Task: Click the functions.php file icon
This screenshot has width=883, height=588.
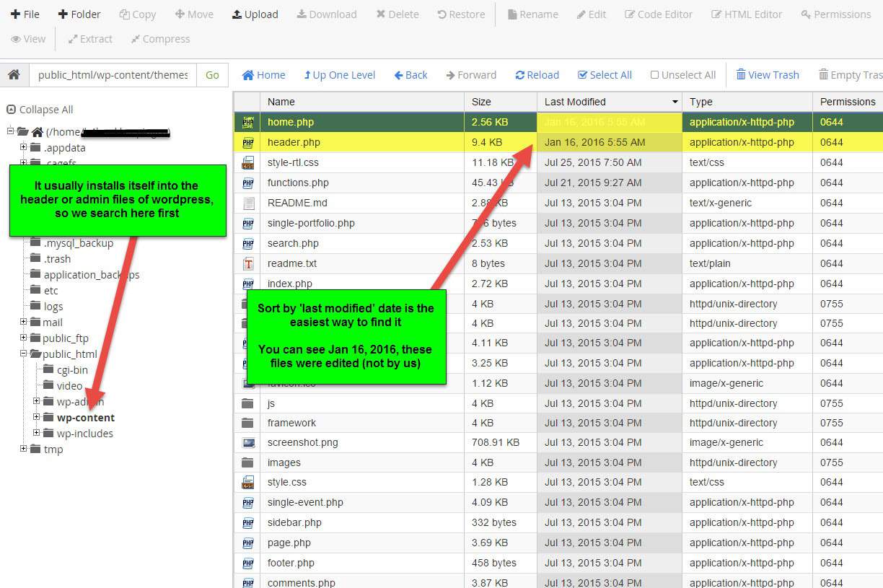Action: (x=248, y=183)
